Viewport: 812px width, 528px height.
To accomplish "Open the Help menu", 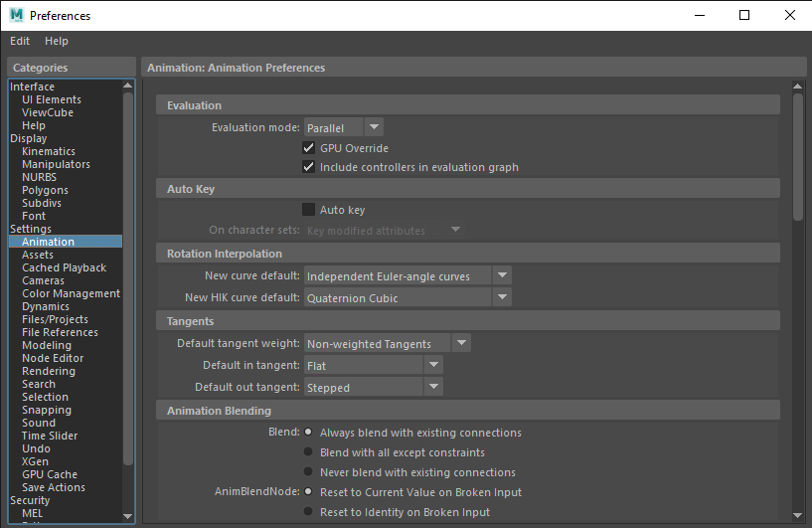I will tap(57, 41).
